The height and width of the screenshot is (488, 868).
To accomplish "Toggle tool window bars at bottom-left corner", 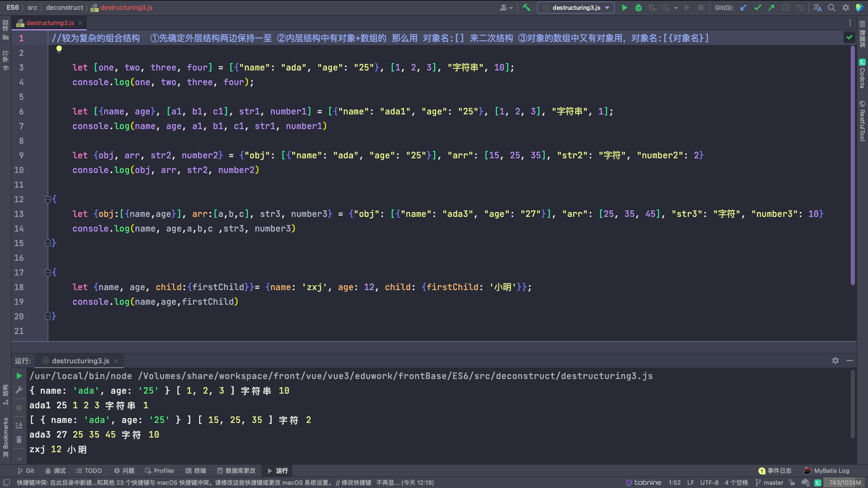I will pyautogui.click(x=7, y=483).
